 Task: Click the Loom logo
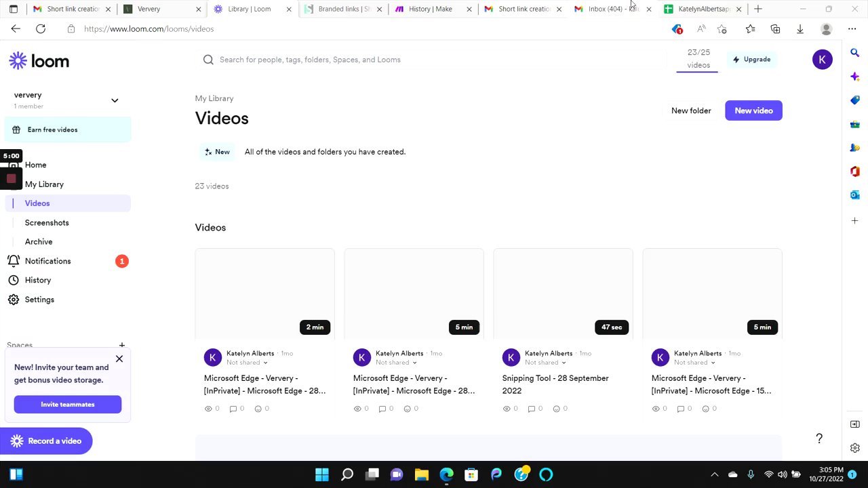[39, 61]
